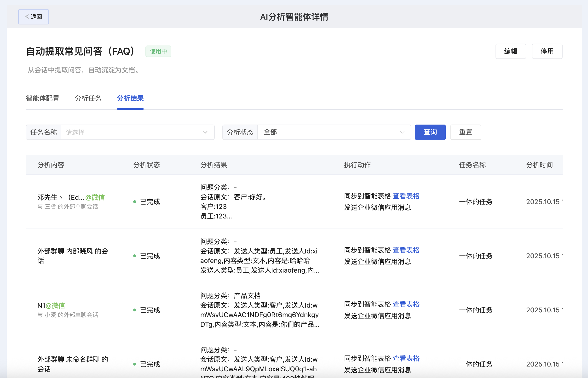Click the 邓先生 (Ed... @微信 customer name
This screenshot has height=378, width=588.
pyautogui.click(x=71, y=197)
